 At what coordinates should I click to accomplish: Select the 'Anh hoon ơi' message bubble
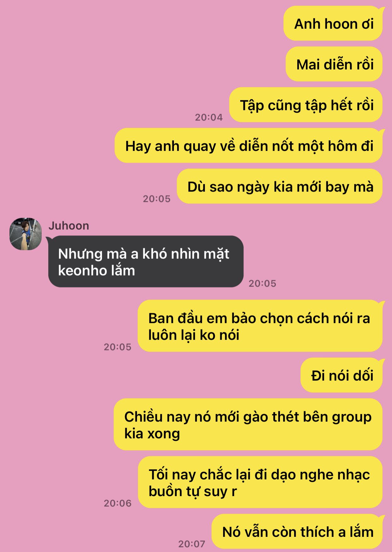(333, 24)
